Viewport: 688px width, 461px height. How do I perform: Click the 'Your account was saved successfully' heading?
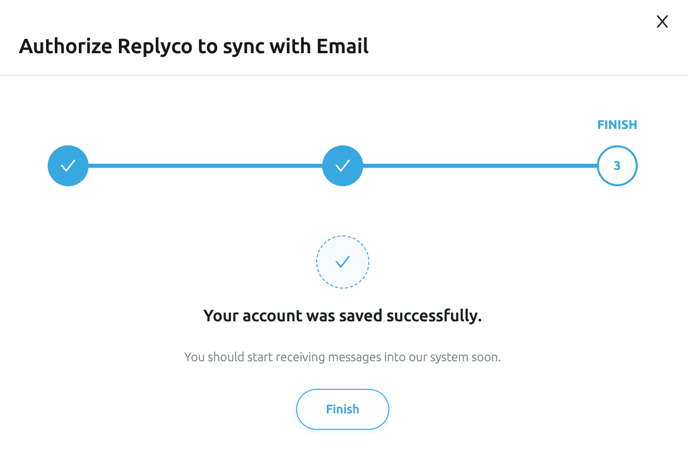342,316
